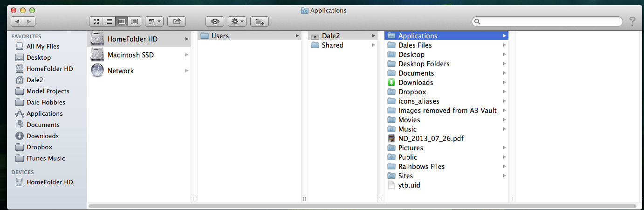The height and width of the screenshot is (210, 644).
Task: Expand arrow beside Network
Action: coord(187,71)
